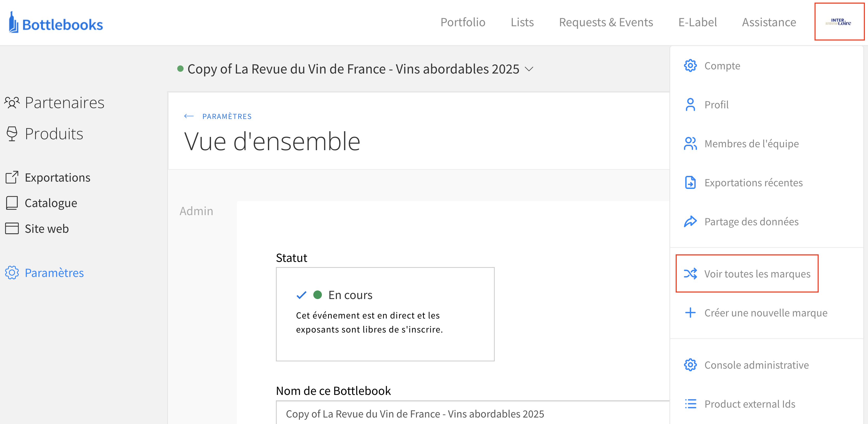Click the Exportations external-link icon
This screenshot has height=424, width=868.
coord(12,177)
